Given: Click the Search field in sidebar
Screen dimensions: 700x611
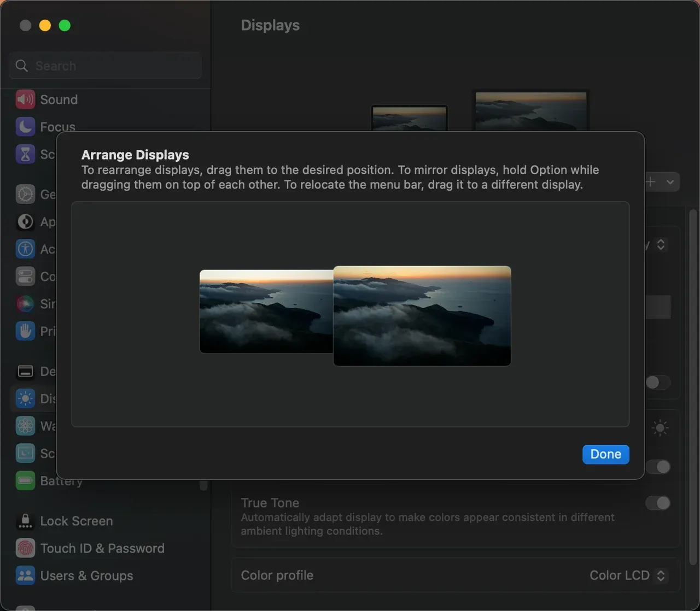Looking at the screenshot, I should [x=106, y=66].
